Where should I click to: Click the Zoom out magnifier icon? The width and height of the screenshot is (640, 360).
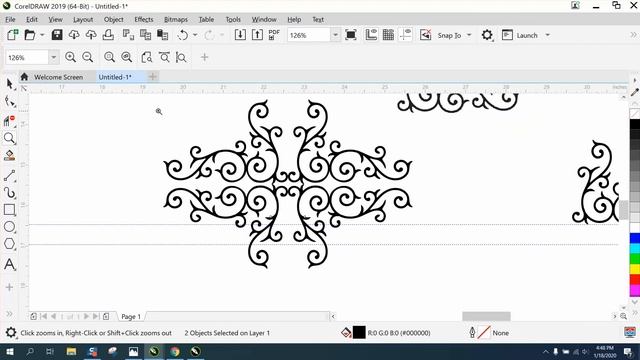pos(87,57)
